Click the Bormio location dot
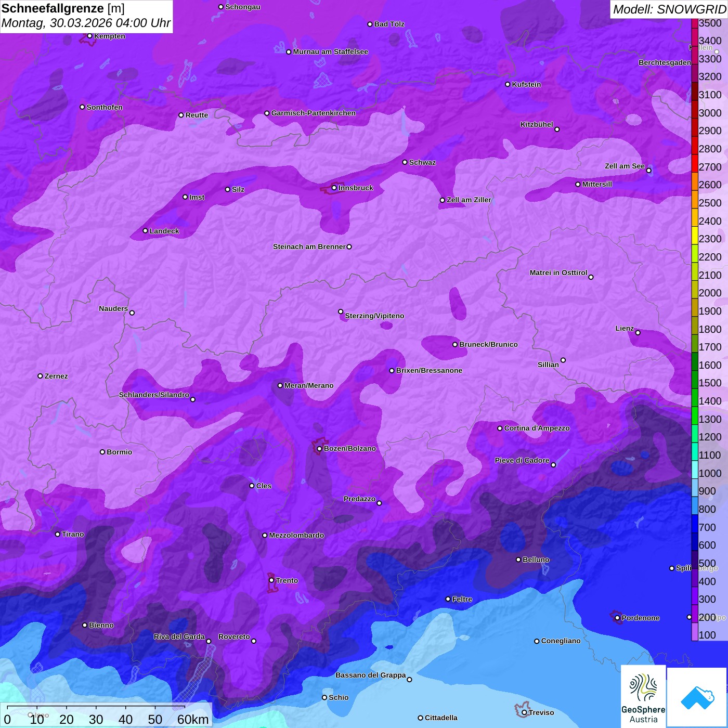728x728 pixels. pyautogui.click(x=102, y=452)
